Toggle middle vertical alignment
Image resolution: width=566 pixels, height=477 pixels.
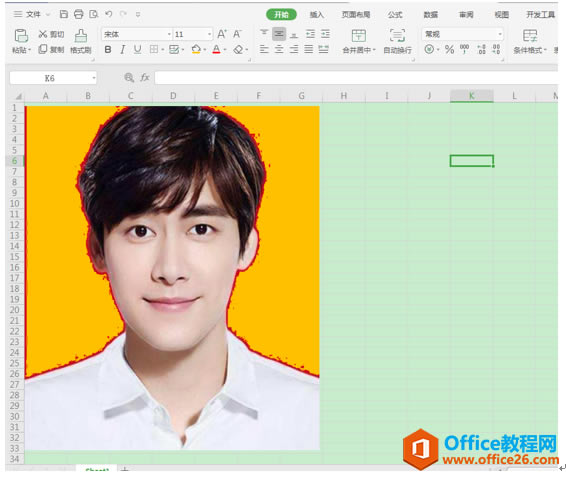(x=279, y=34)
